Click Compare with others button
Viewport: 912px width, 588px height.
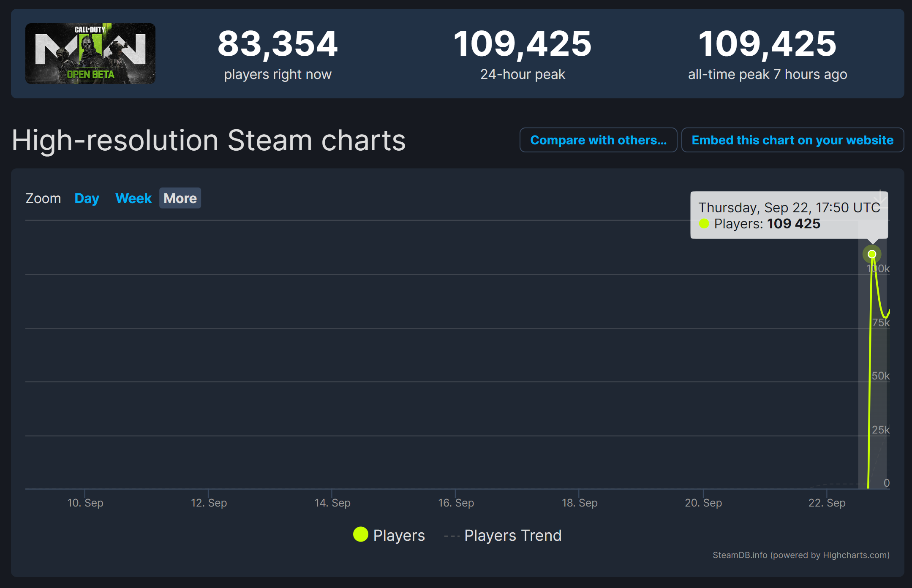click(x=598, y=140)
